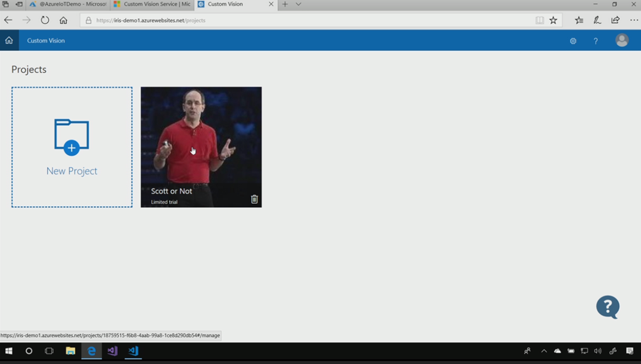641x364 pixels.
Task: Focus the address bar URL
Action: pos(307,20)
